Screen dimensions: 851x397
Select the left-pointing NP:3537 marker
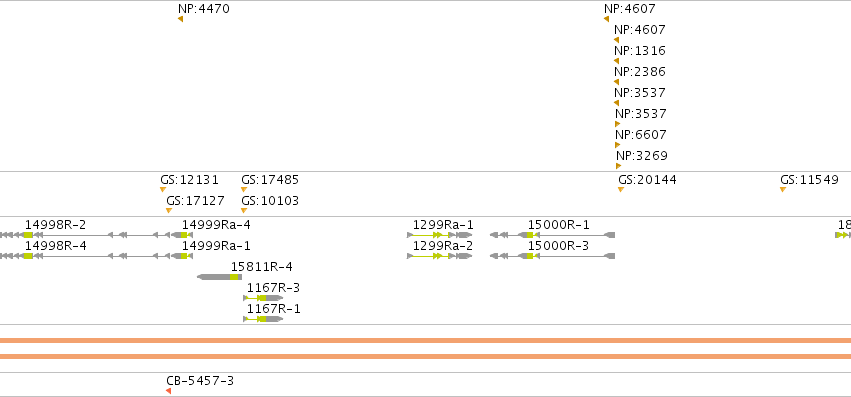pyautogui.click(x=617, y=103)
